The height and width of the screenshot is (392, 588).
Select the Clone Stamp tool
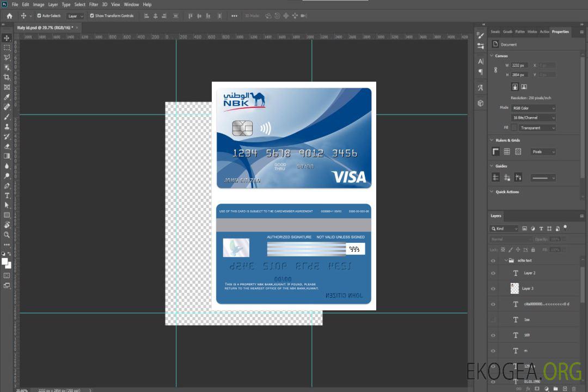[7, 126]
